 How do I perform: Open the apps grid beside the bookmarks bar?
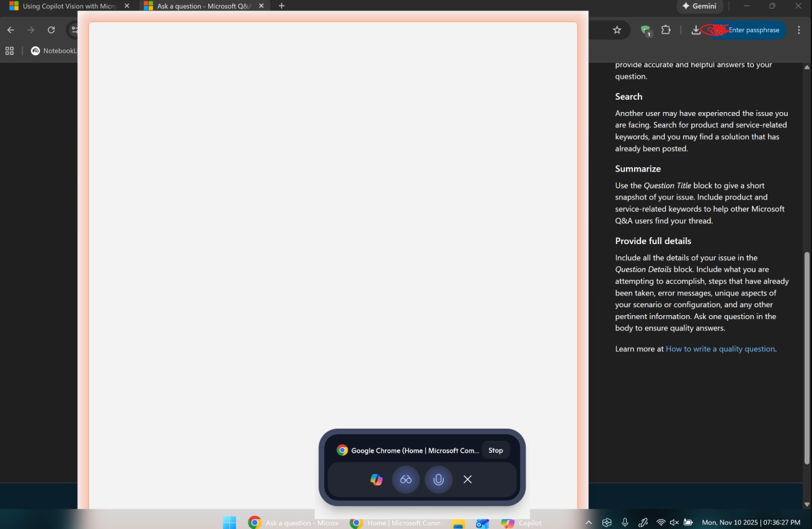click(9, 51)
